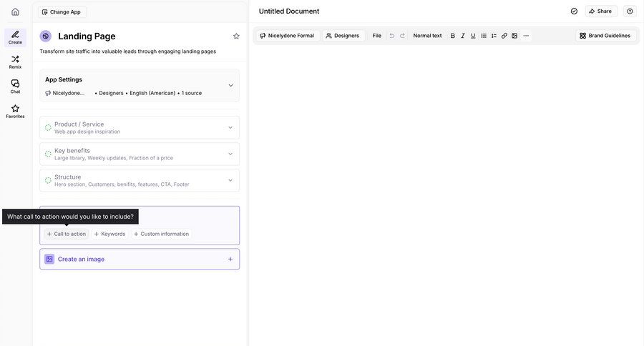The height and width of the screenshot is (346, 644).
Task: Open the more options ellipsis menu
Action: tap(526, 36)
